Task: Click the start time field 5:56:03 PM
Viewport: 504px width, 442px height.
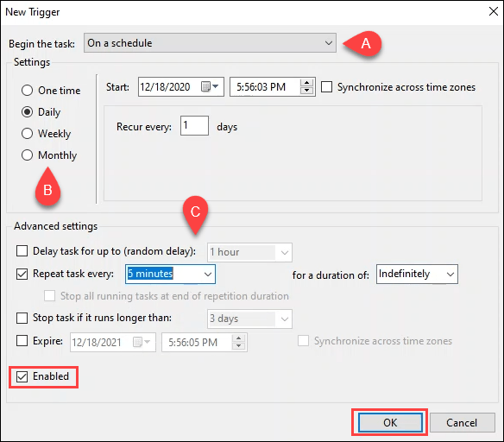Action: click(272, 86)
